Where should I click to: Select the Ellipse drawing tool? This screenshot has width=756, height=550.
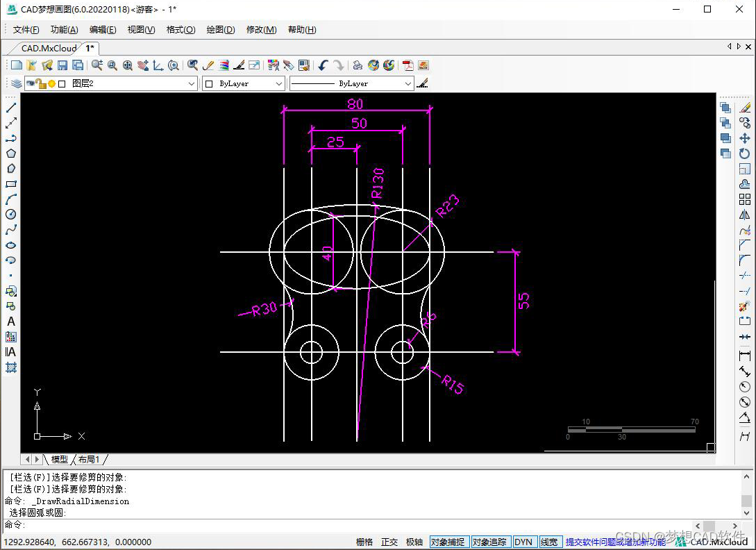(x=11, y=245)
